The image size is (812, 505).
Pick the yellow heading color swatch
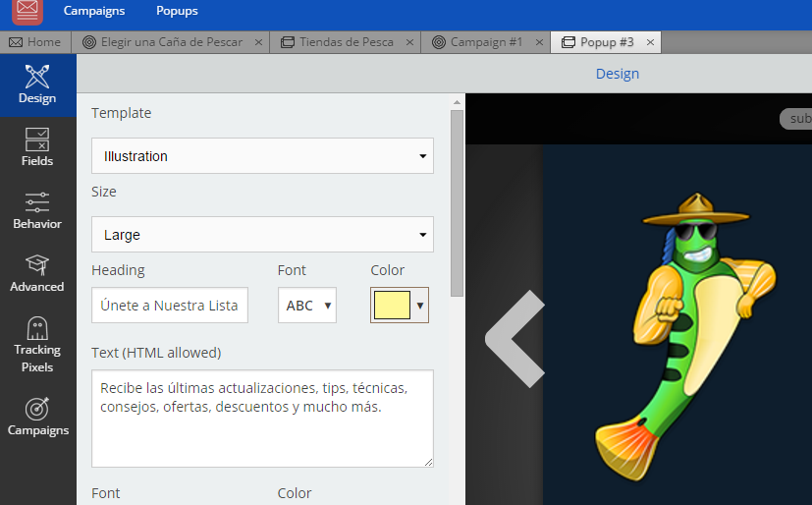[392, 306]
